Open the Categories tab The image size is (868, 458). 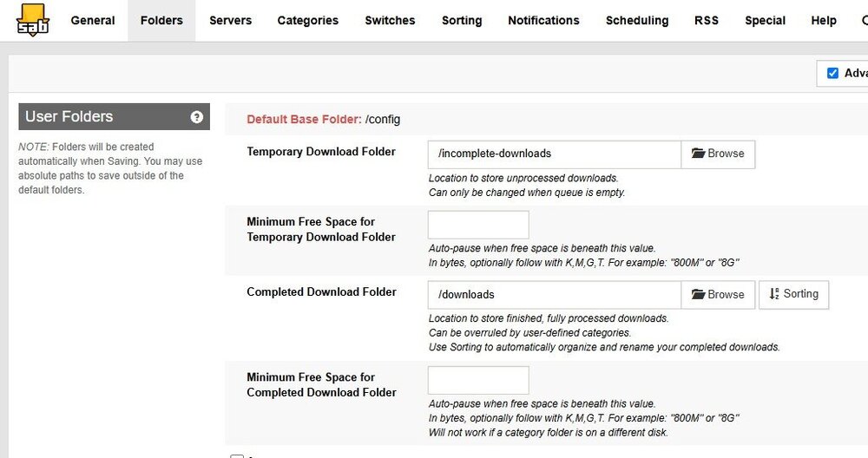click(x=308, y=21)
